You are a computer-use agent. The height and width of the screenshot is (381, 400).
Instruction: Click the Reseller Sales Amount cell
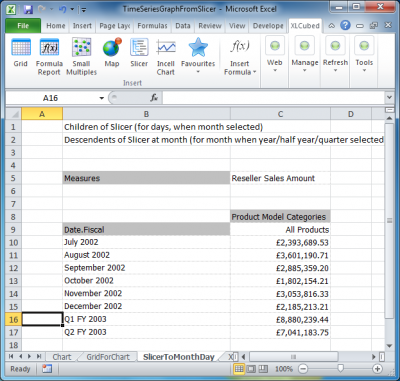pyautogui.click(x=280, y=178)
